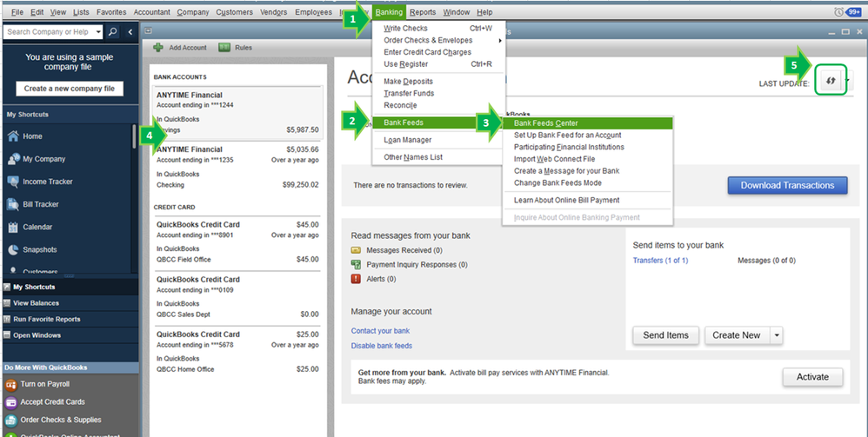
Task: Click the Messages Received envelope icon
Action: point(356,250)
